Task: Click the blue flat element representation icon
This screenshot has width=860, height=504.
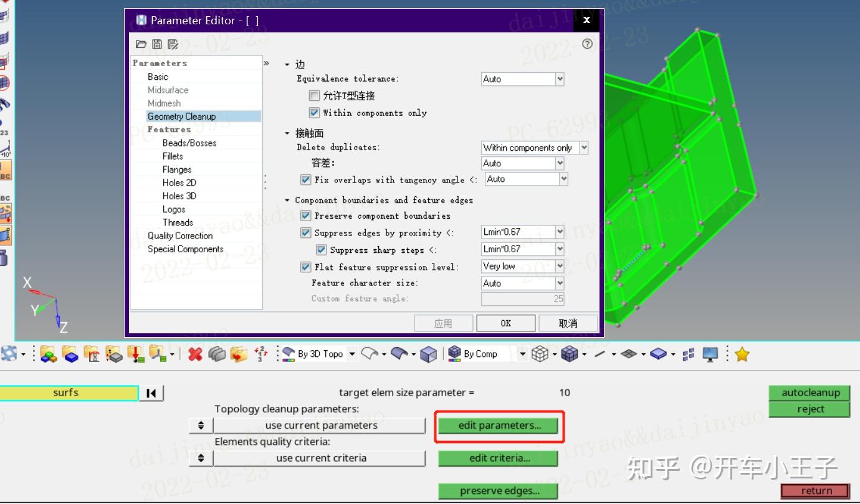Action: tap(659, 354)
